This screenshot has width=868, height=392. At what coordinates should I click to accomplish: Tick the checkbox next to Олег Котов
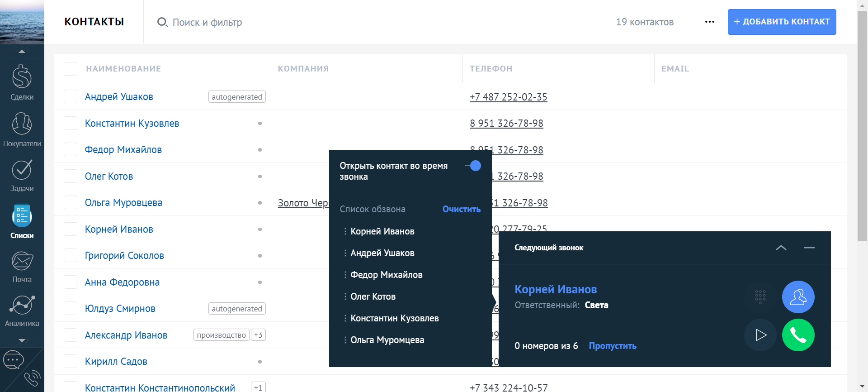[71, 176]
